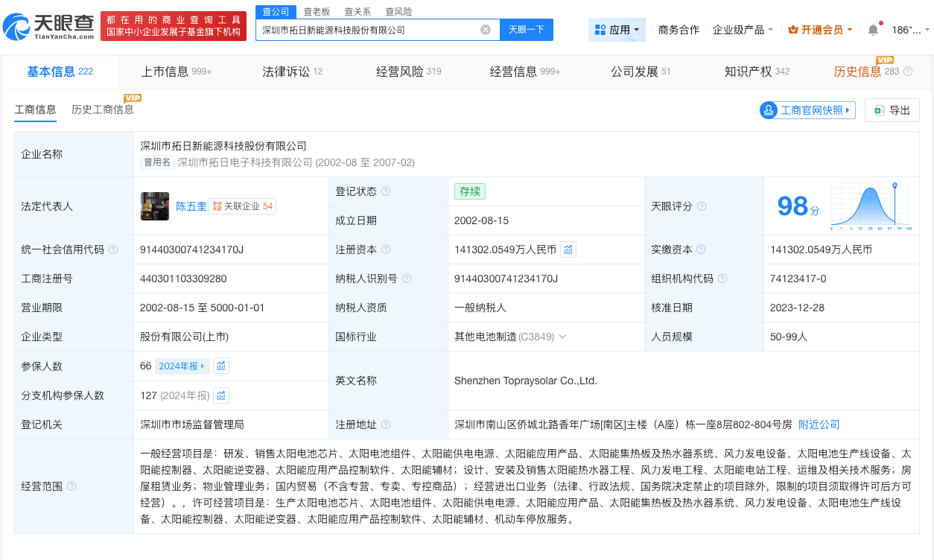The height and width of the screenshot is (560, 934).
Task: Click the 关联企业 54 badge
Action: (243, 206)
